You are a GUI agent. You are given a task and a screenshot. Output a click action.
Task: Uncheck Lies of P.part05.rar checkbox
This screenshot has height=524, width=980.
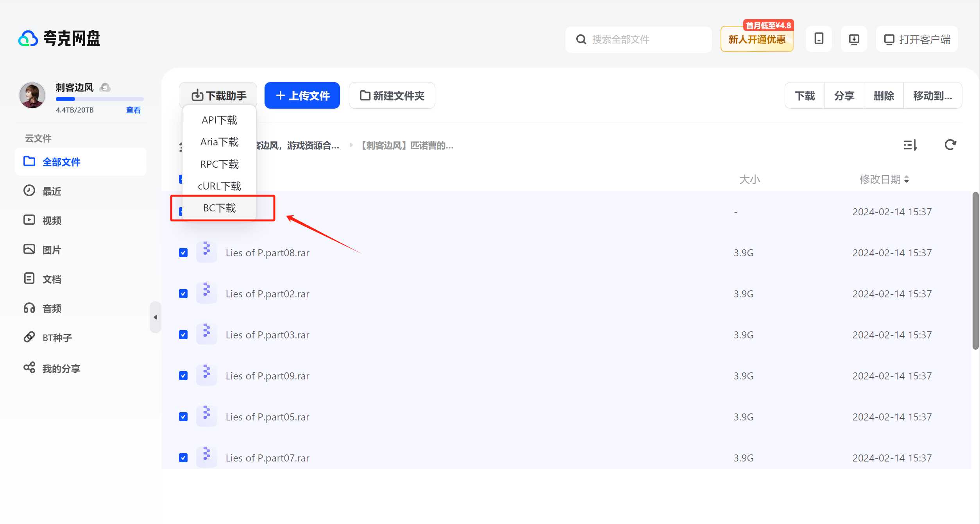(x=183, y=417)
